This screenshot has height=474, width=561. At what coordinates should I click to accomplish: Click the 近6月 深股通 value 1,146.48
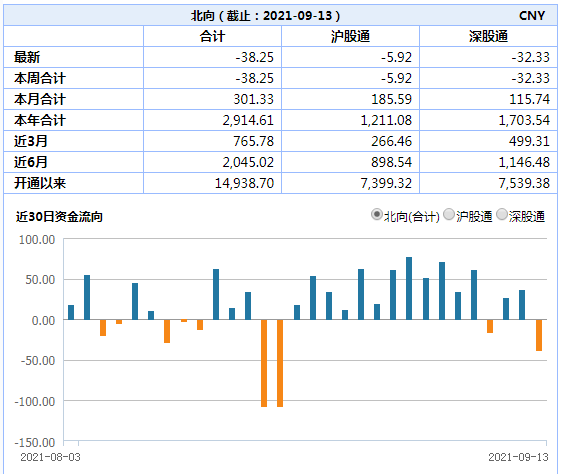[524, 162]
